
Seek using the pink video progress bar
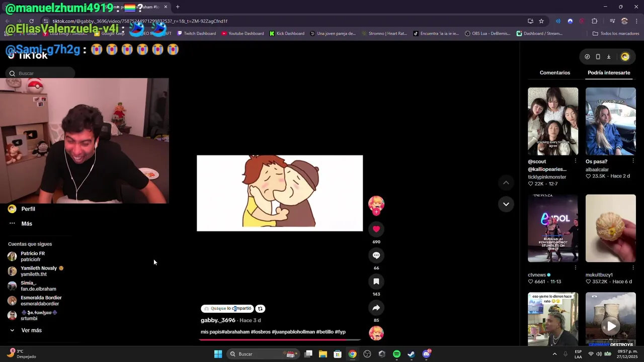pyautogui.click(x=280, y=340)
